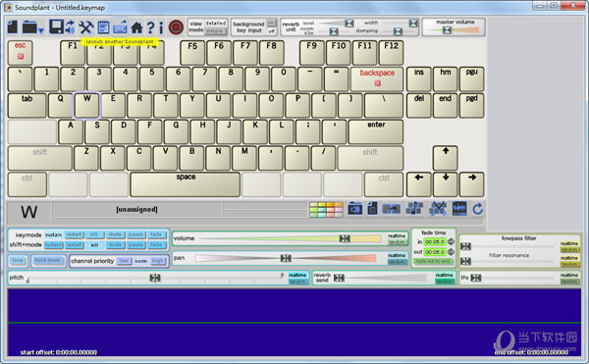Click the fade in time field
Screen dimensions: 589x364
(435, 242)
